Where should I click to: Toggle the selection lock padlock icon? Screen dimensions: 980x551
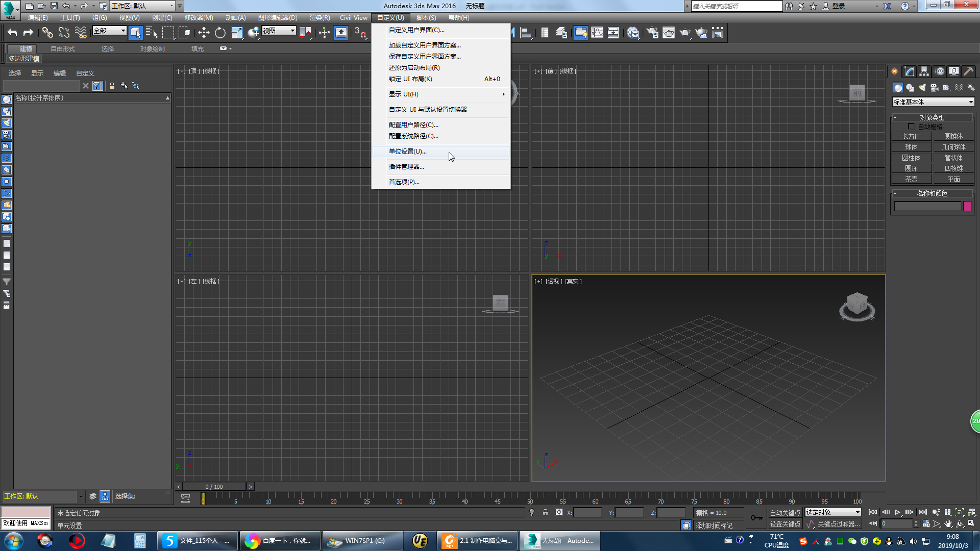tap(545, 513)
